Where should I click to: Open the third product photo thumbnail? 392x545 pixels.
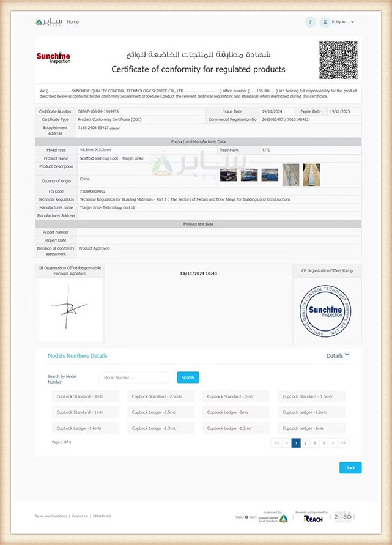point(270,175)
